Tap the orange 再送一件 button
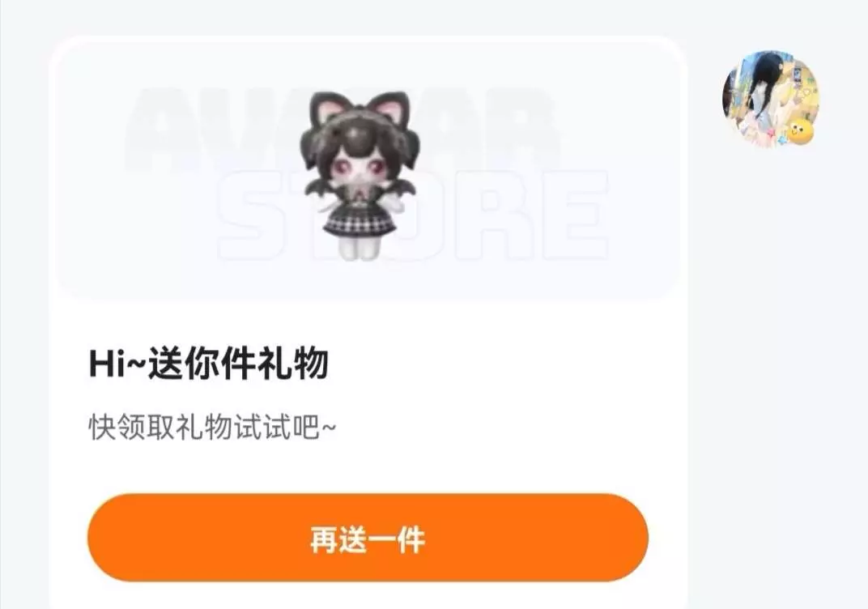This screenshot has height=609, width=868. [368, 538]
